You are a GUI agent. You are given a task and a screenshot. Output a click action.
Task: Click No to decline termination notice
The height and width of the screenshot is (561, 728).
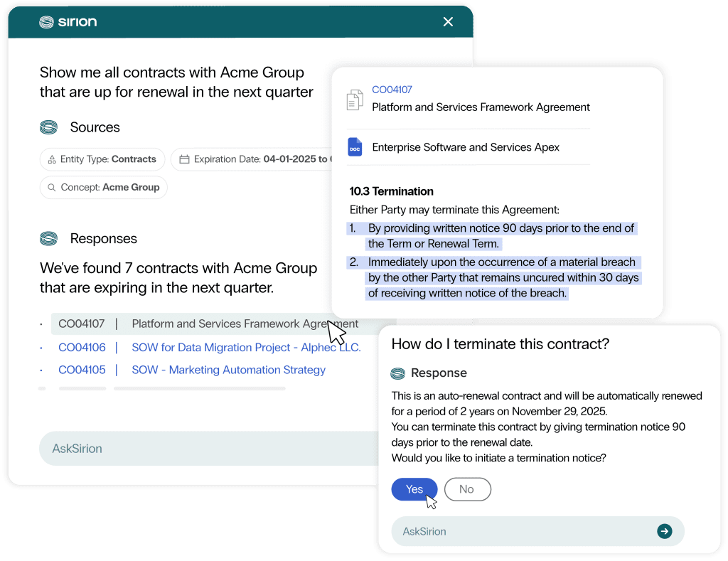click(467, 489)
